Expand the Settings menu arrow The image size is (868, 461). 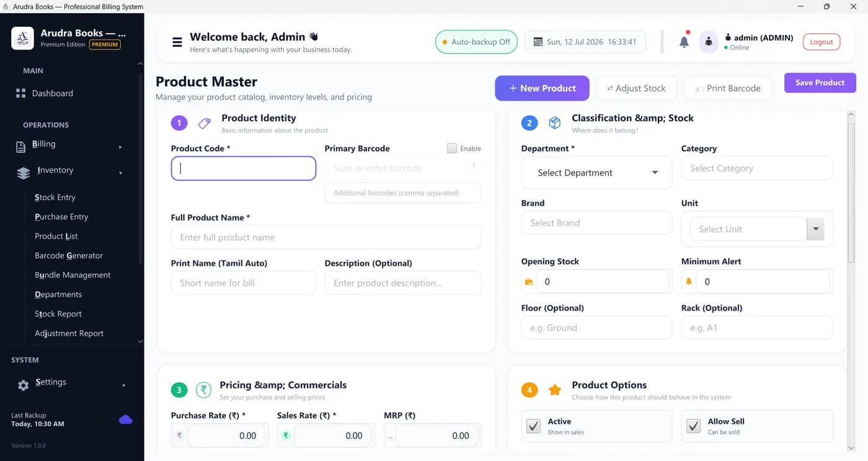click(124, 385)
